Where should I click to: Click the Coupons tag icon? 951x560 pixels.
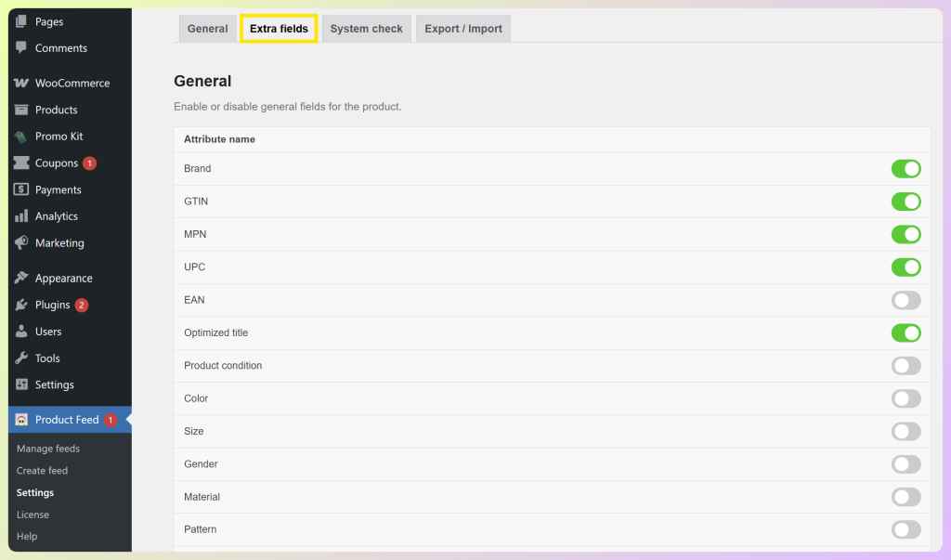(x=20, y=163)
